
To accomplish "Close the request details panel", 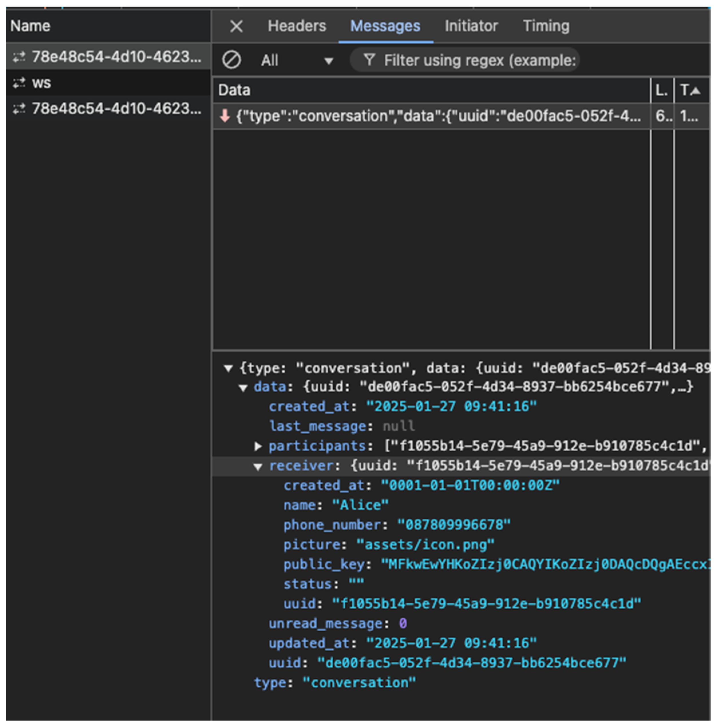I will click(236, 26).
